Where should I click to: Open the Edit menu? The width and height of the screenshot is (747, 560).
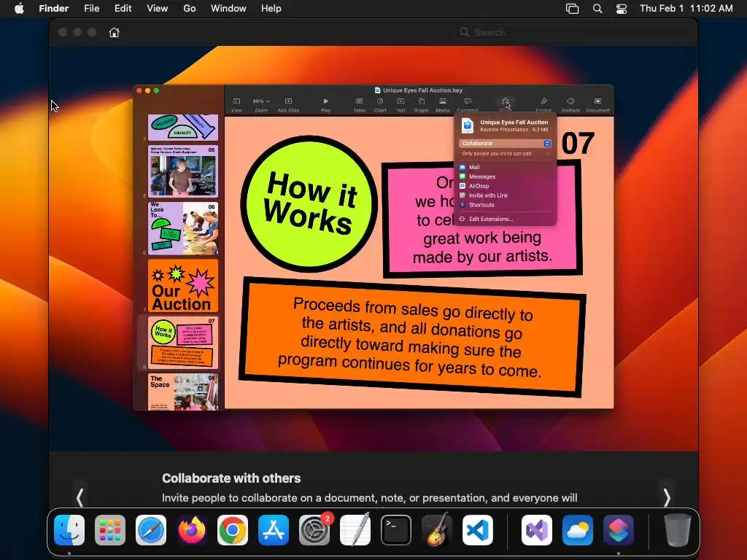tap(123, 9)
